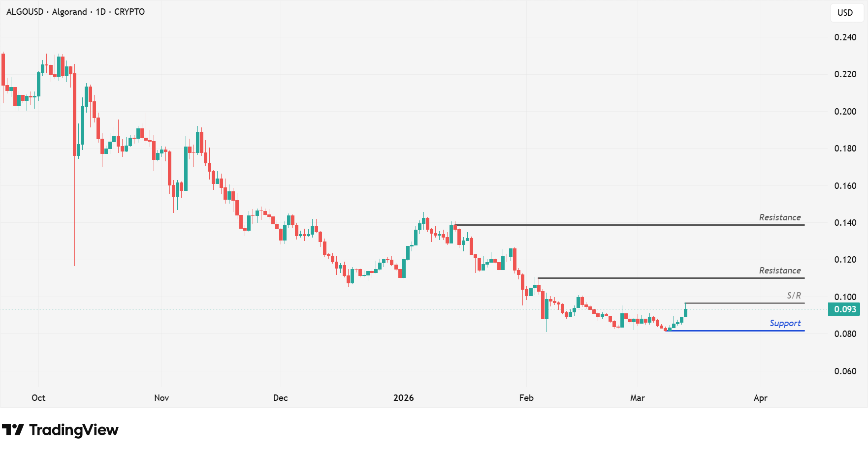Click the S/R level label
868x452 pixels.
[794, 296]
